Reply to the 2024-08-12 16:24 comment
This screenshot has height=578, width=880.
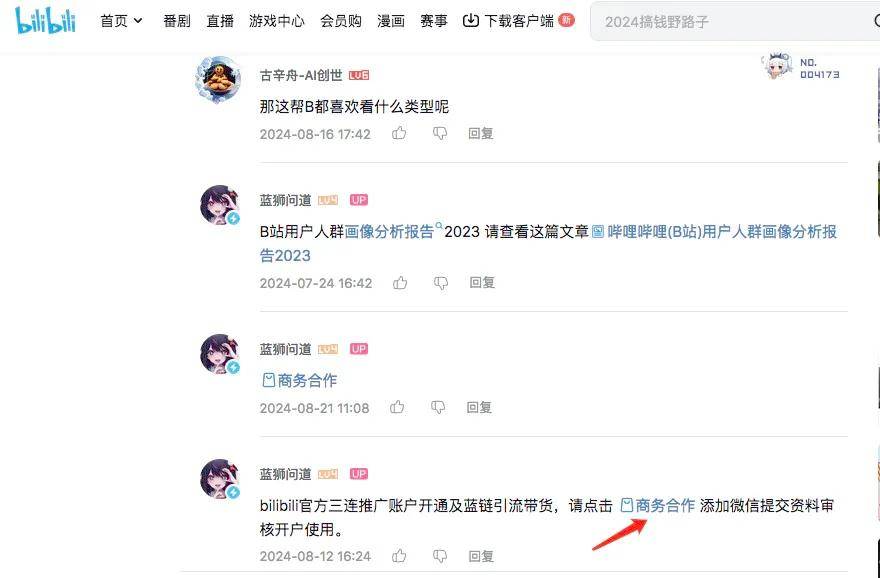[x=481, y=556]
